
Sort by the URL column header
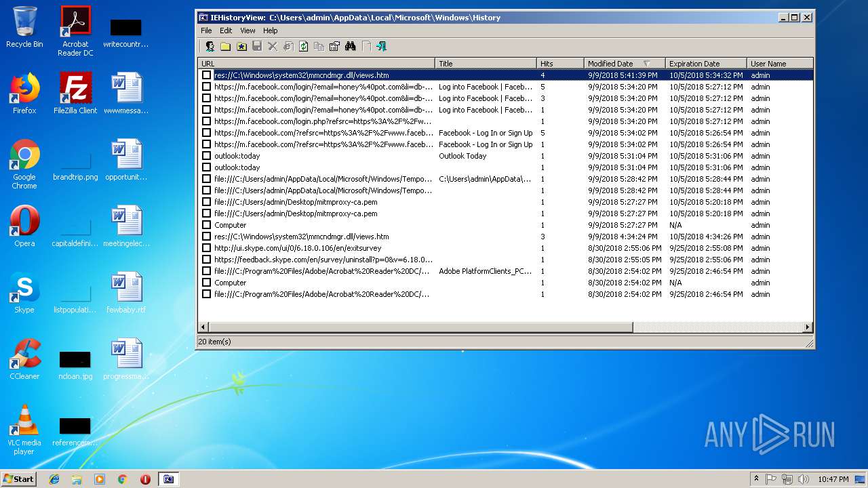pyautogui.click(x=317, y=64)
